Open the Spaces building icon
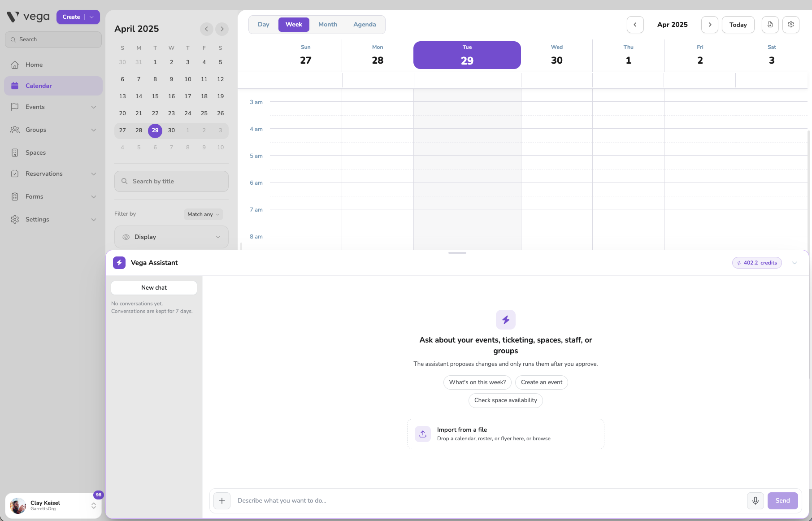812x521 pixels. pyautogui.click(x=15, y=152)
